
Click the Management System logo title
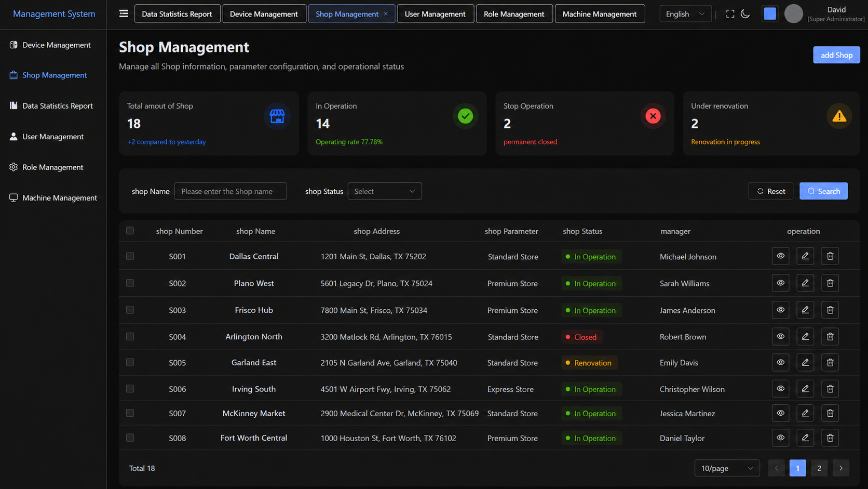(54, 14)
